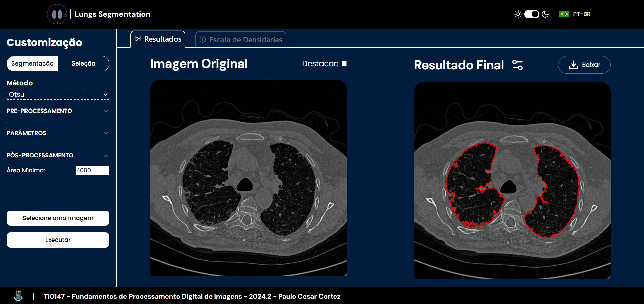Viewport: 644px width, 304px height.
Task: Click the download icon inside Baixar button
Action: (x=574, y=65)
